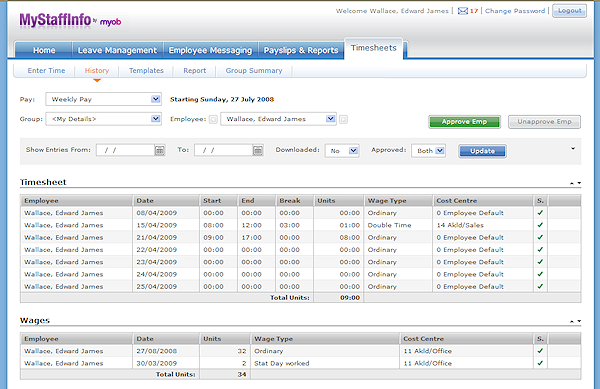600x389 pixels.
Task: Open the mail envelope messages icon
Action: [463, 11]
